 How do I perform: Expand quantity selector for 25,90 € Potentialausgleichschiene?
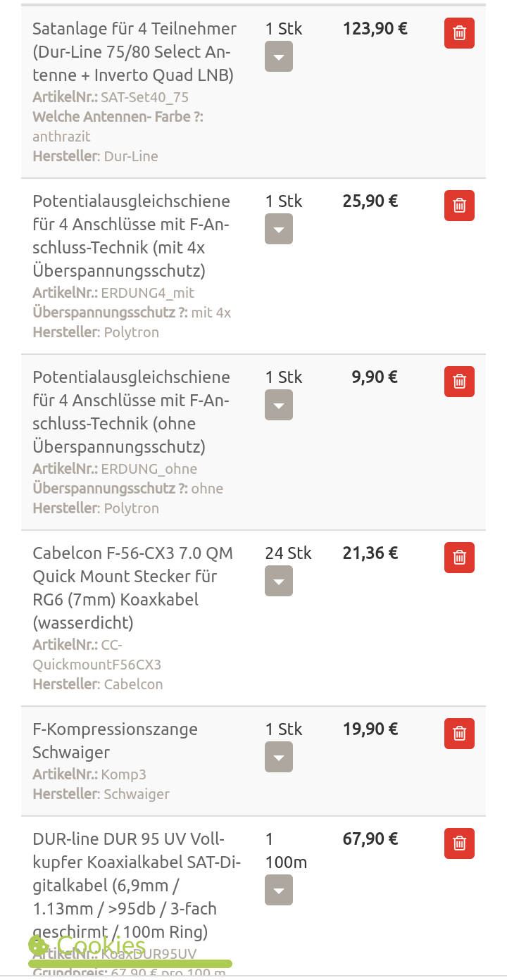[278, 230]
